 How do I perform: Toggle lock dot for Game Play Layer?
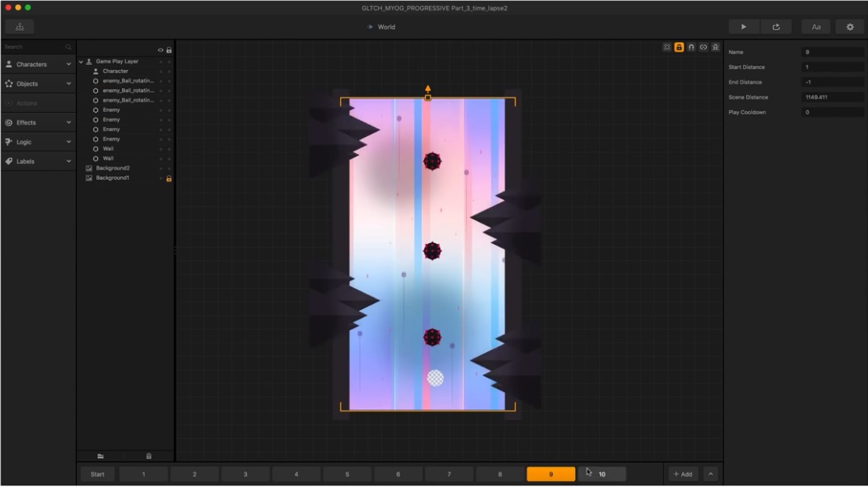(169, 62)
